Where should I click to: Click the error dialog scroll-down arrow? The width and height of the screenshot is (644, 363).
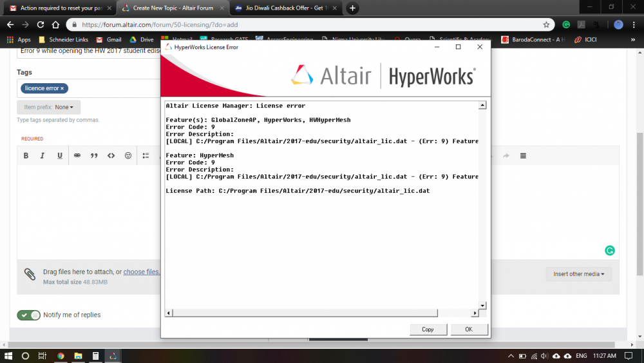tap(482, 306)
